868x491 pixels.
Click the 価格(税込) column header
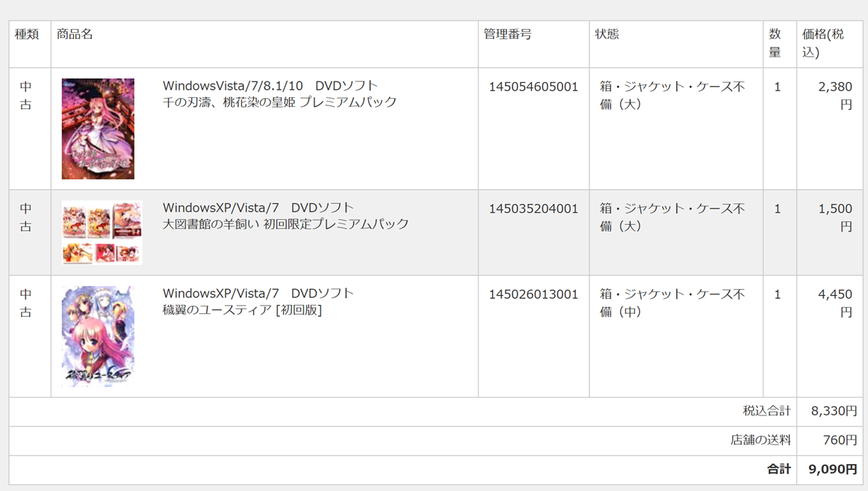(822, 43)
